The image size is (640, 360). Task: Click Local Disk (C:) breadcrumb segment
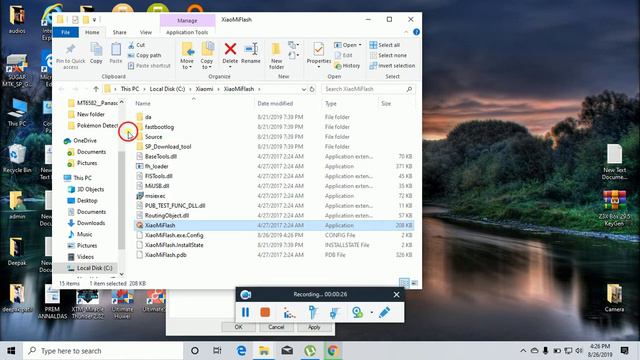[167, 89]
